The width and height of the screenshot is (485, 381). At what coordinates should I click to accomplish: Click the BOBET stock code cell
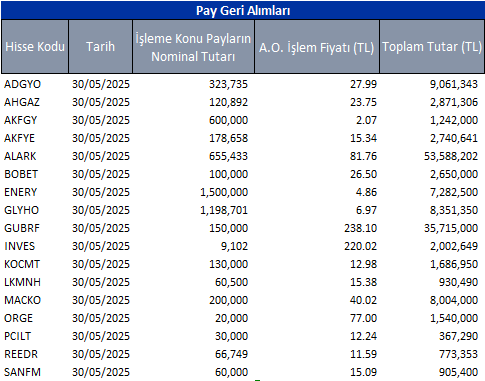click(x=21, y=174)
